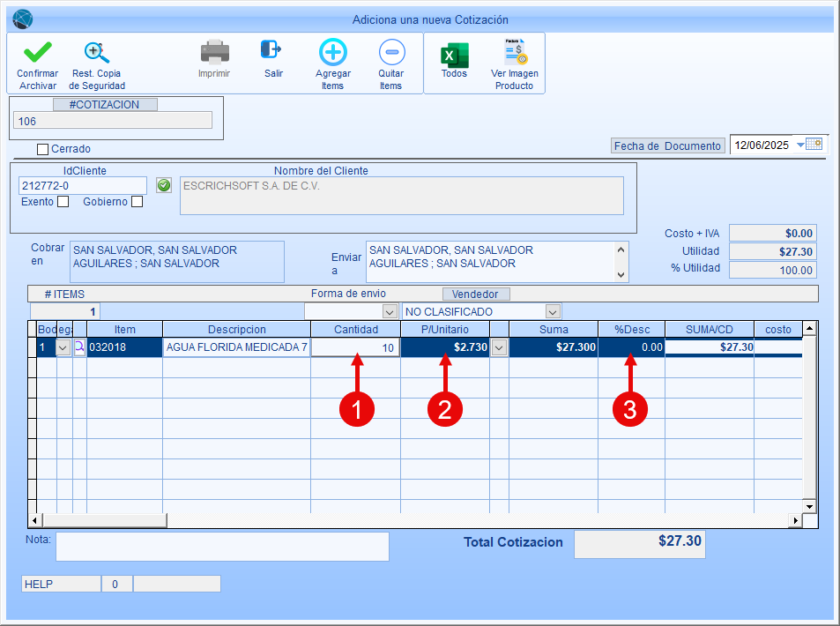Expand the date dropdown arrow next to 12/06/2025

point(800,145)
